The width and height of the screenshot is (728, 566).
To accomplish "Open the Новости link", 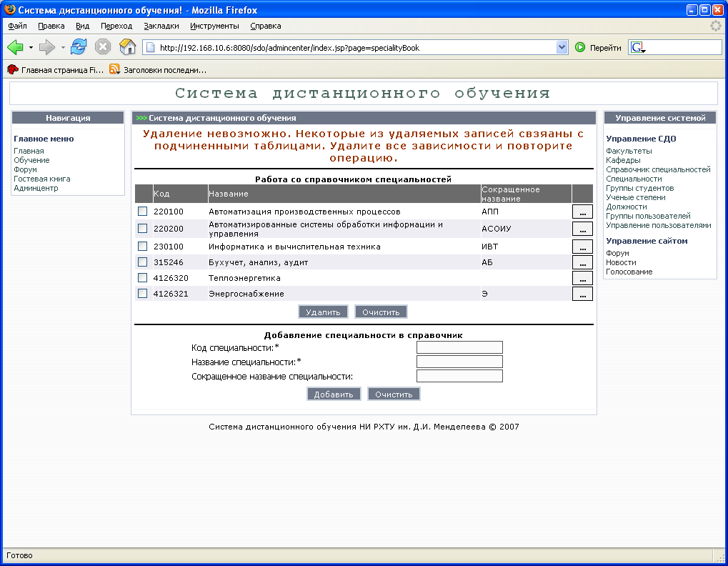I will tap(621, 262).
